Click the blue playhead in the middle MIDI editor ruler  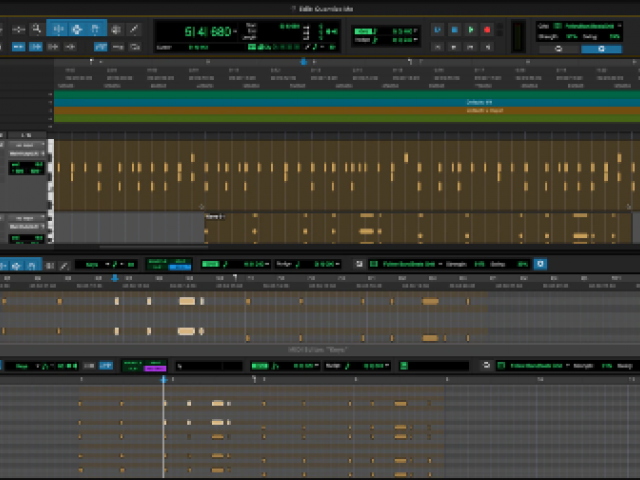click(115, 278)
